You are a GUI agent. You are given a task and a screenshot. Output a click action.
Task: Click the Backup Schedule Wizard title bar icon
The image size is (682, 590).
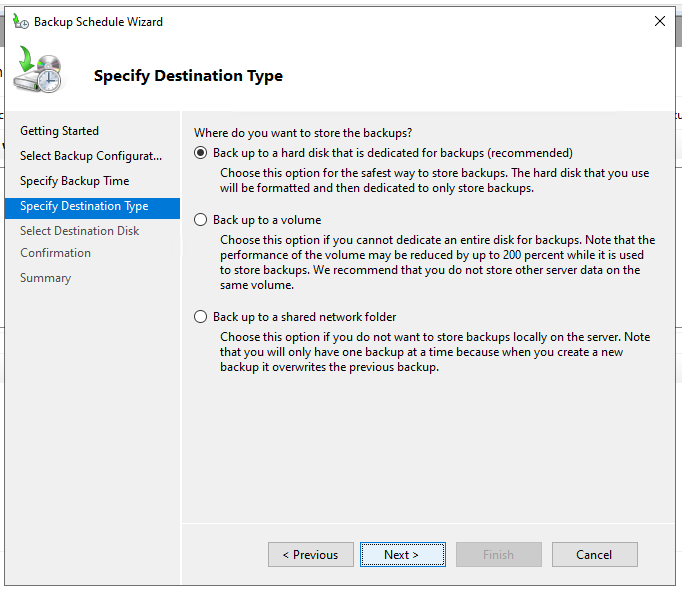coord(20,21)
